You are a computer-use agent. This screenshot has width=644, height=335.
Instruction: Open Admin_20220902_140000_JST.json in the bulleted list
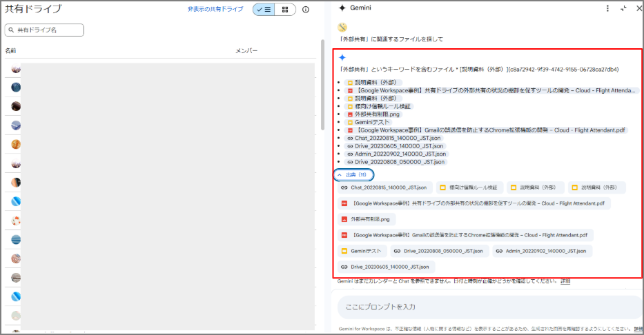point(396,154)
